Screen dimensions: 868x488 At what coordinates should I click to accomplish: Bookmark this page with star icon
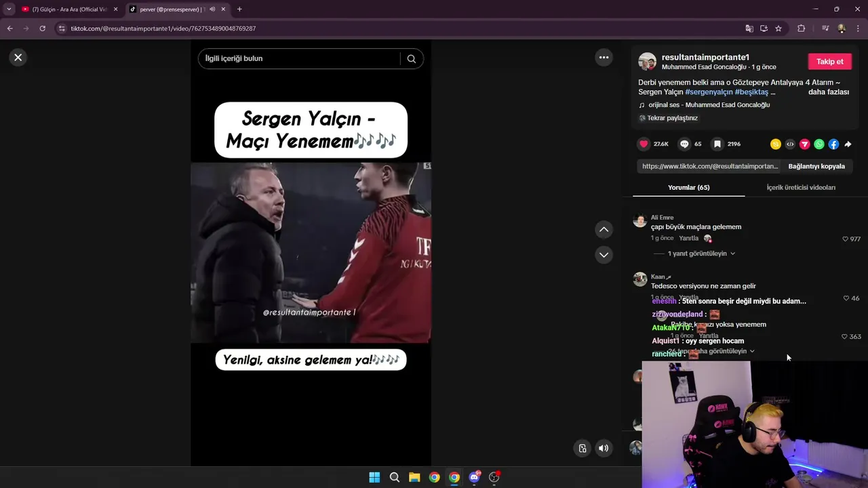(x=778, y=28)
